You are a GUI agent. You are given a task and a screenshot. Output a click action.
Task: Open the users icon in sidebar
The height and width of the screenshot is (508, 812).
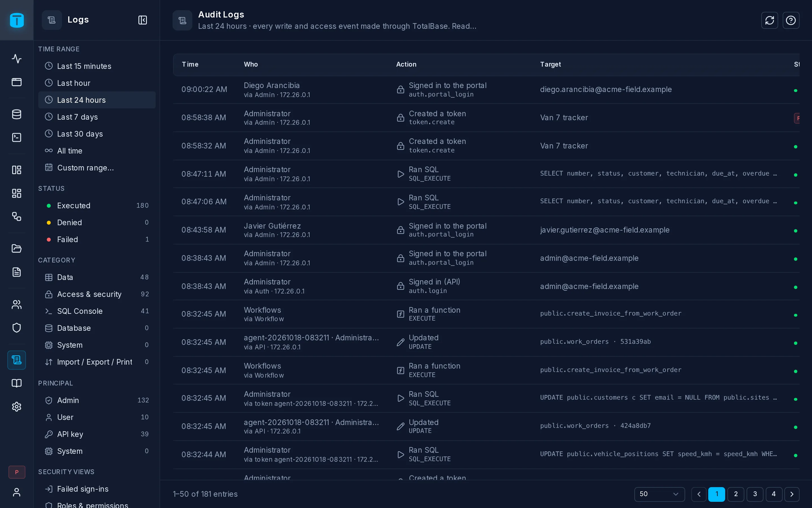click(16, 305)
